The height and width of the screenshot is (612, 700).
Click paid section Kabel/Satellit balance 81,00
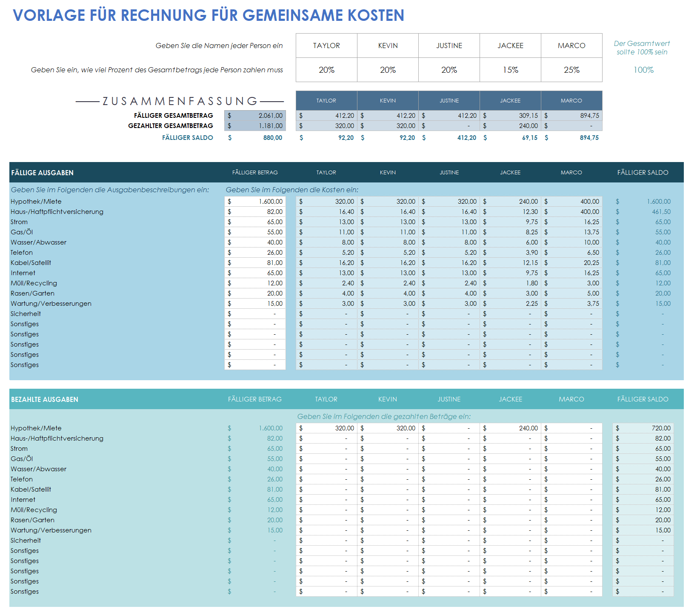(643, 490)
